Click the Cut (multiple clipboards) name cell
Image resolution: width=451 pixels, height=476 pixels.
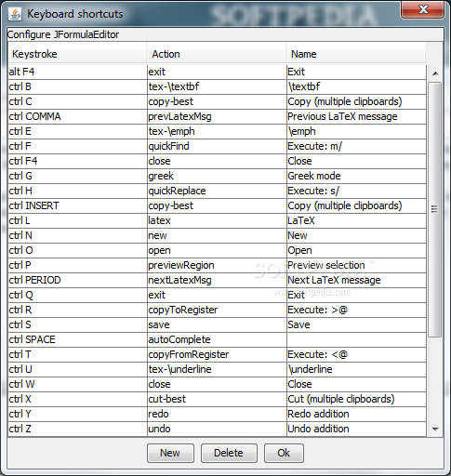click(x=356, y=399)
